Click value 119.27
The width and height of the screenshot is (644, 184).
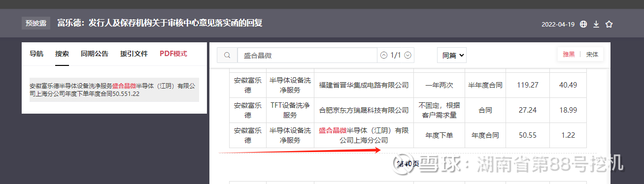pyautogui.click(x=528, y=85)
